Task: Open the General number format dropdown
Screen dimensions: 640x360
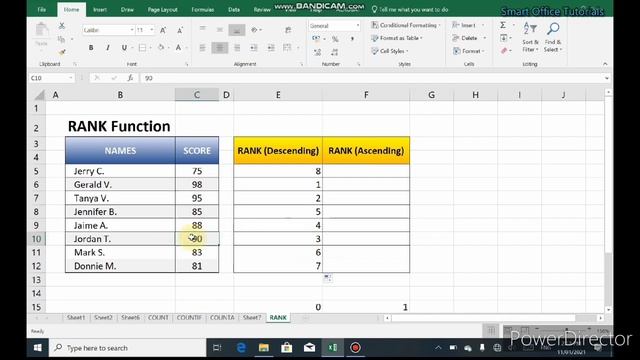Action: [358, 26]
